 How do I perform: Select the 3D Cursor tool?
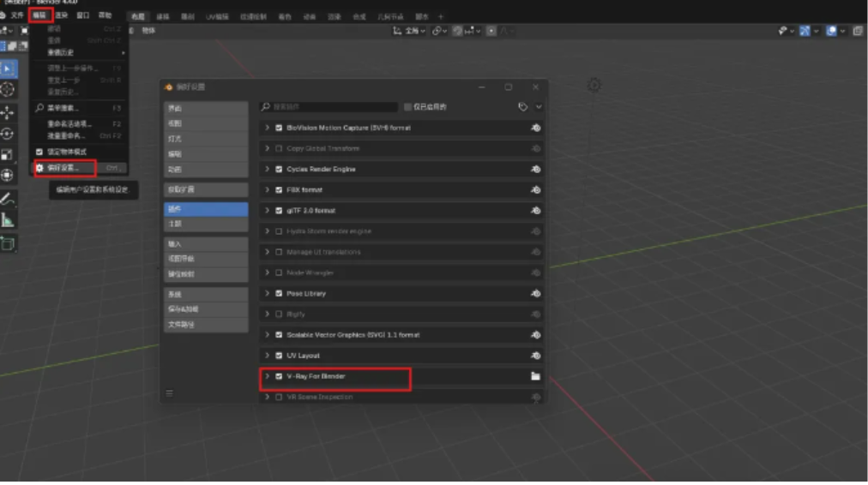click(x=8, y=90)
